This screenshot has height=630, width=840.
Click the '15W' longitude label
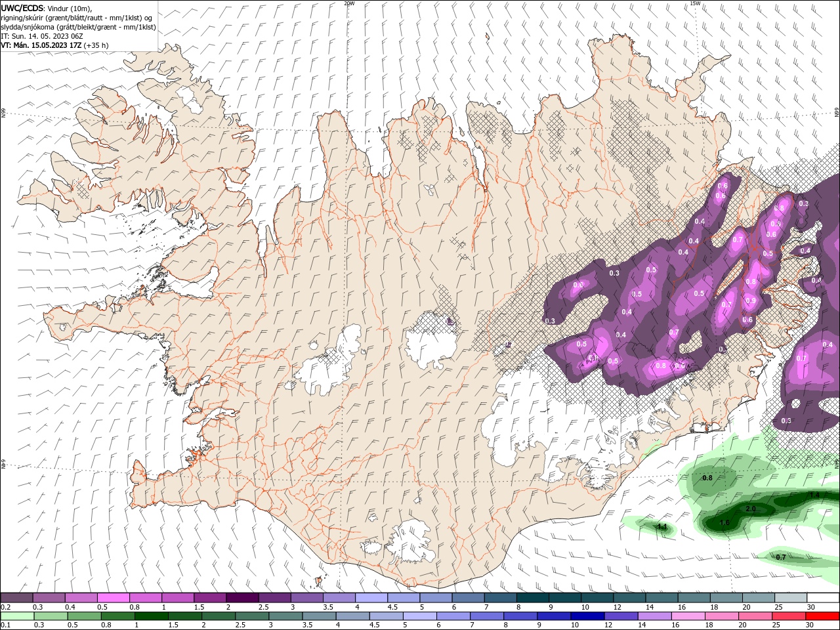695,3
